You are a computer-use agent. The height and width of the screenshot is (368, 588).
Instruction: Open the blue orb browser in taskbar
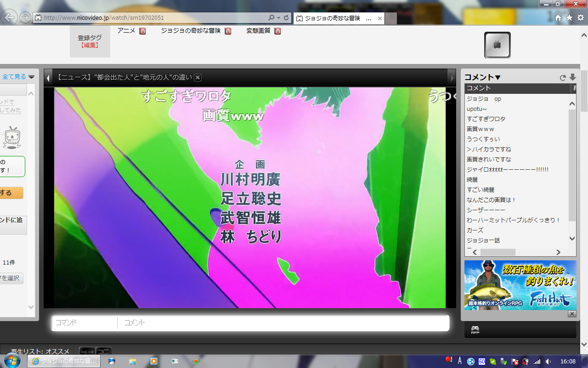[111, 361]
